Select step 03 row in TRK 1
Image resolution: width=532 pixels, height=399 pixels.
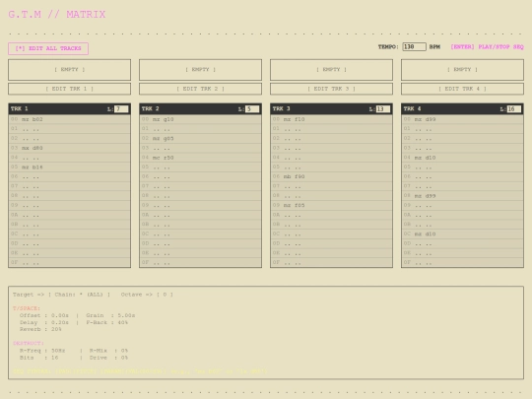69,148
